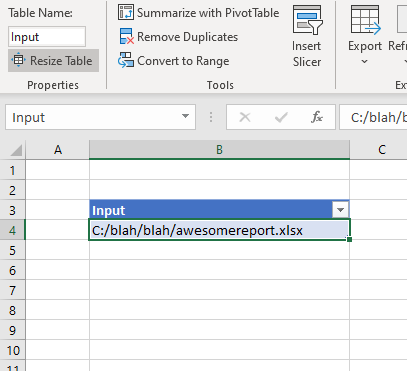Click Convert to Range tool
The height and width of the screenshot is (371, 407).
(174, 61)
